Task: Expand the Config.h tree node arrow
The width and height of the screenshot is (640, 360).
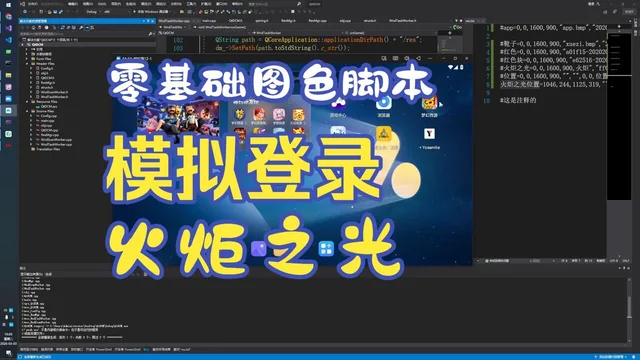Action: point(31,69)
